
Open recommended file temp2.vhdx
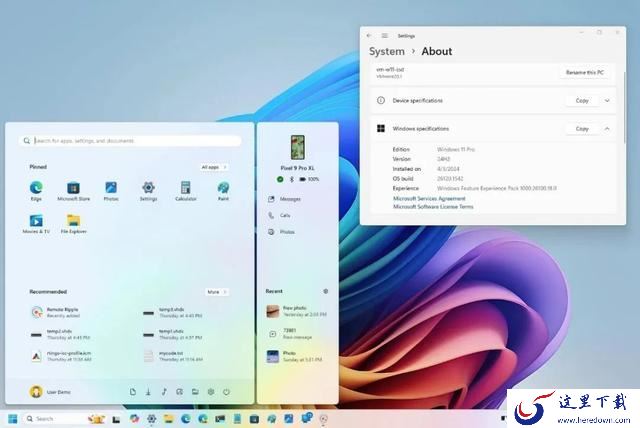(60, 335)
